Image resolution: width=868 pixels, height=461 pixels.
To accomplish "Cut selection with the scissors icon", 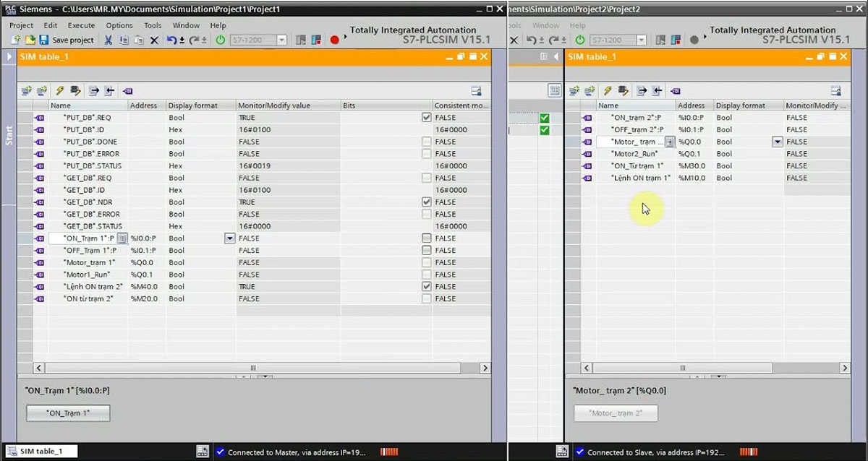I will click(109, 40).
